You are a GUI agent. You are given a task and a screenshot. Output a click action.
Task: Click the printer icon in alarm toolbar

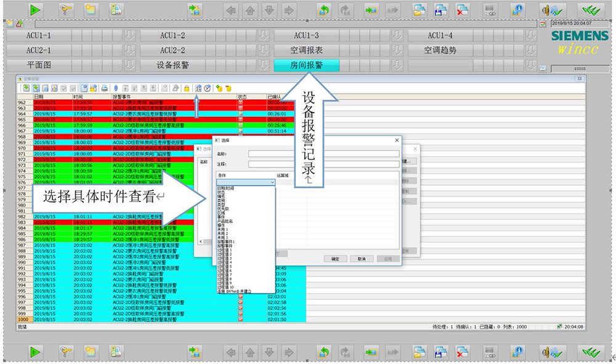[x=105, y=88]
